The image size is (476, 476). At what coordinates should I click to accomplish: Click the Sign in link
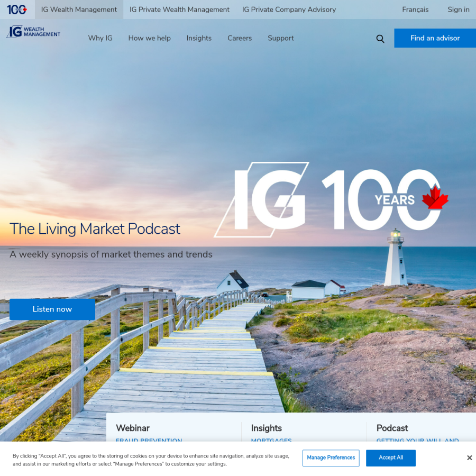[x=459, y=10]
